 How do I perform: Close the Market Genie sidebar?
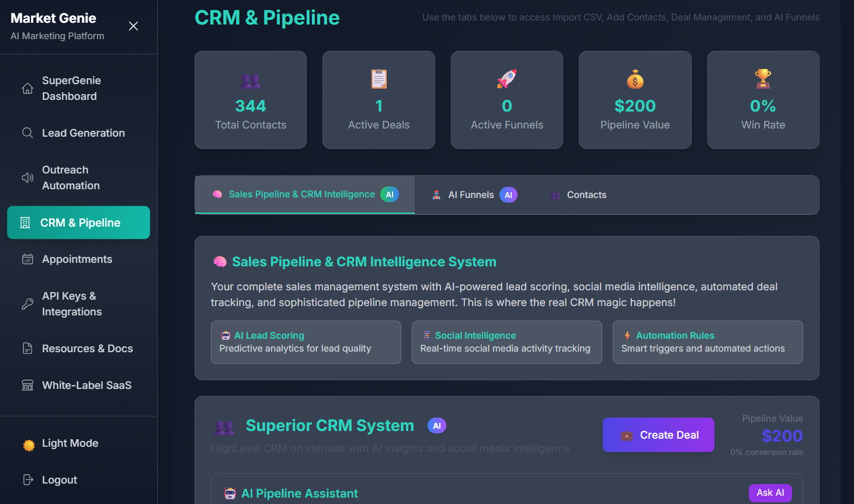[x=133, y=26]
